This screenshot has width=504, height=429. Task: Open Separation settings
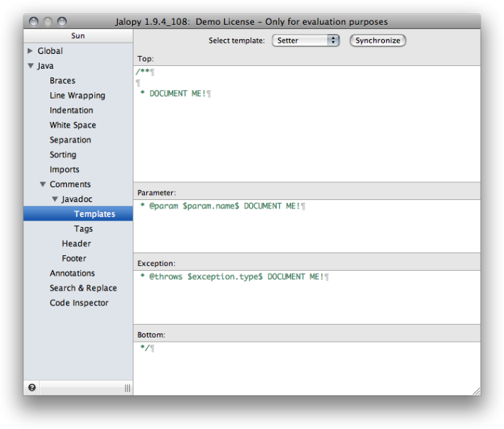coord(70,140)
